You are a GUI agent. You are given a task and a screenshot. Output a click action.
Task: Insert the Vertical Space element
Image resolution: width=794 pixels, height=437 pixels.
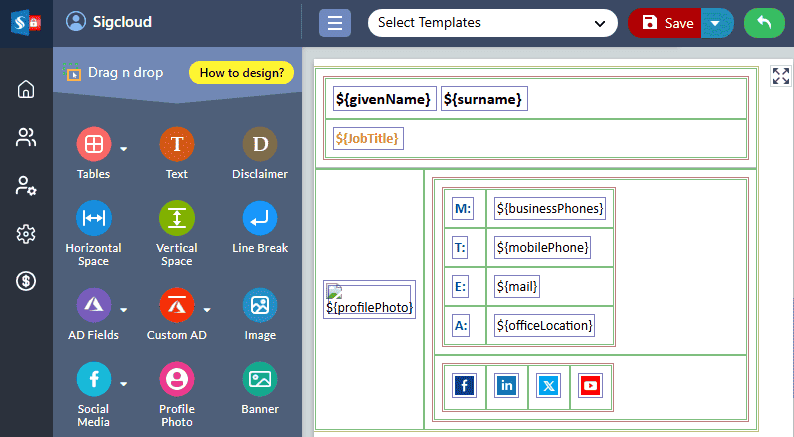[177, 218]
